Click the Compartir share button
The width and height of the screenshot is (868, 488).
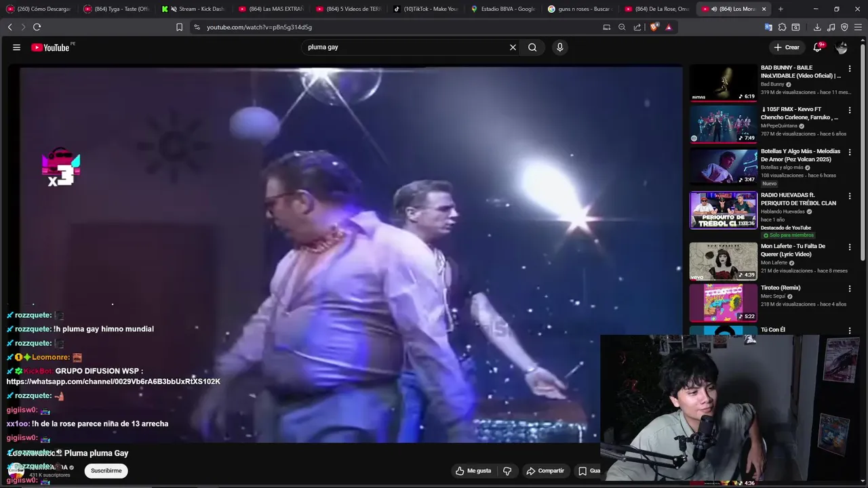click(x=545, y=470)
